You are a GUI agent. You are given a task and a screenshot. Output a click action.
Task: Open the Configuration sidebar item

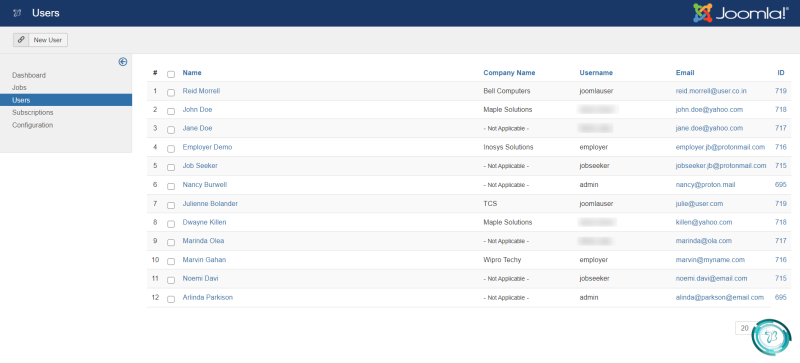pos(33,125)
